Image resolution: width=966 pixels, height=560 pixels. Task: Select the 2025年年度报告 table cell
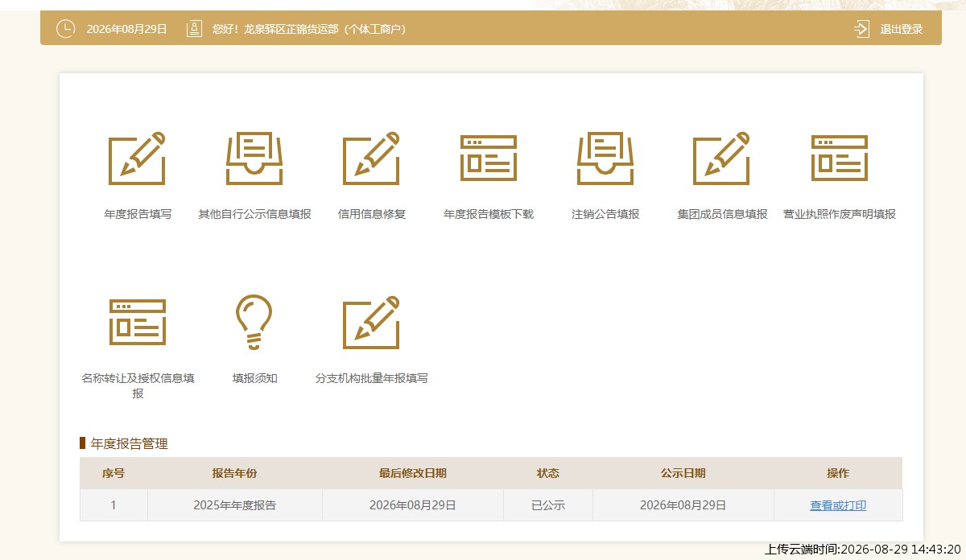[x=235, y=505]
